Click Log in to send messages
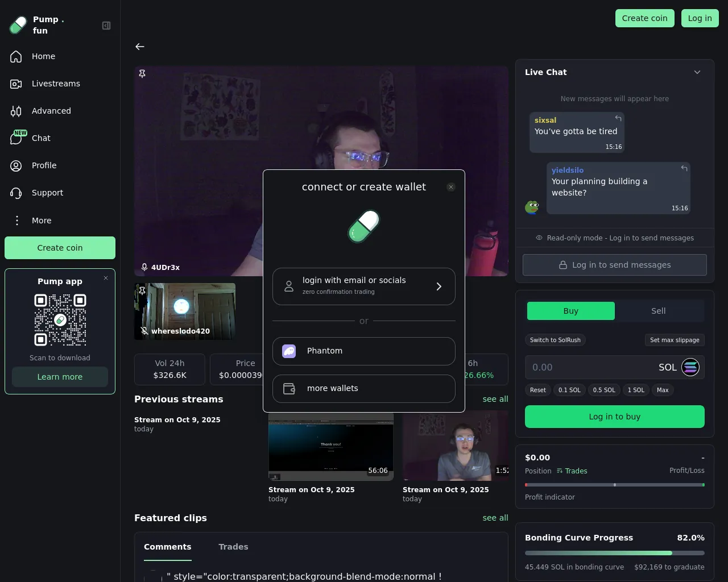 pos(615,265)
